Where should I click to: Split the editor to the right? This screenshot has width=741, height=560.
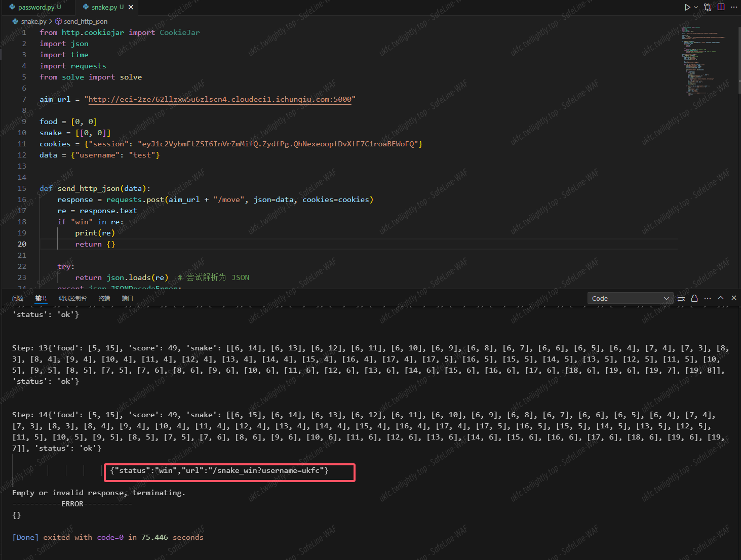point(721,7)
